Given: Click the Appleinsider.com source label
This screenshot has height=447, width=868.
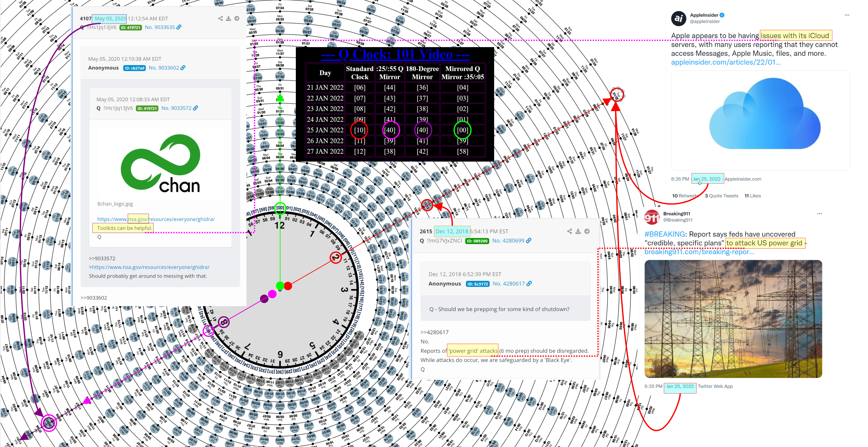Looking at the screenshot, I should [x=743, y=179].
